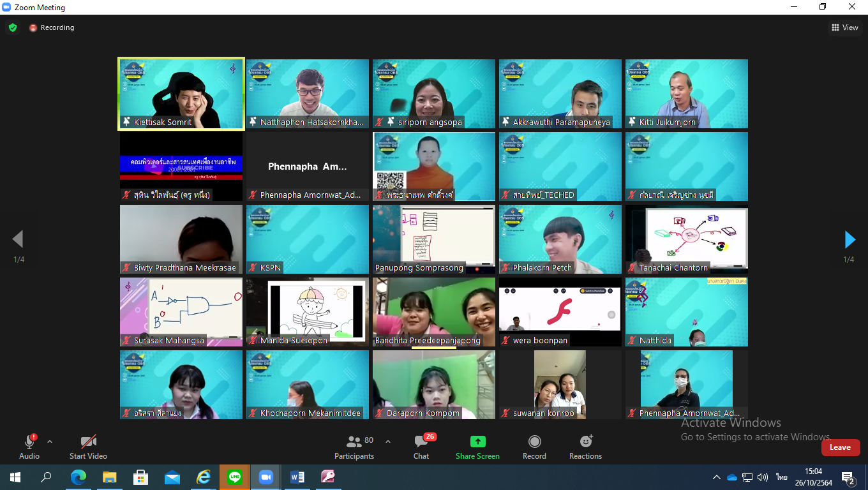Click the name label KSPN
The height and width of the screenshot is (490, 868).
click(271, 268)
